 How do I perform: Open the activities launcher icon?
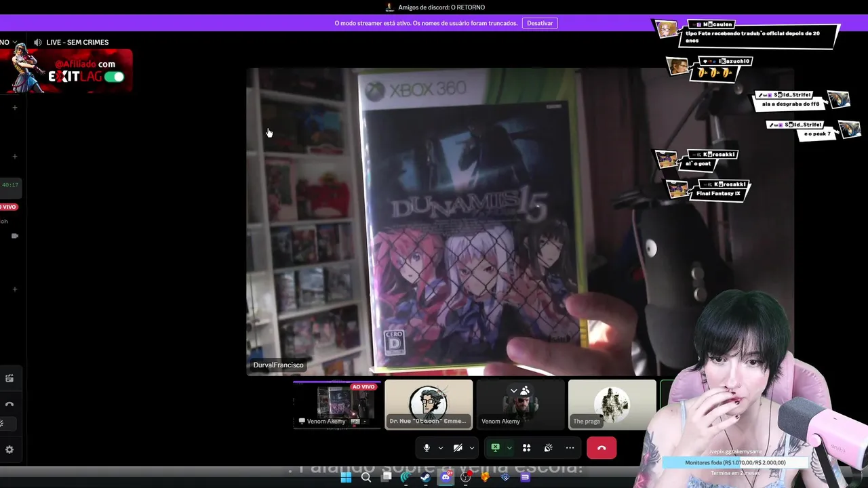coord(526,448)
